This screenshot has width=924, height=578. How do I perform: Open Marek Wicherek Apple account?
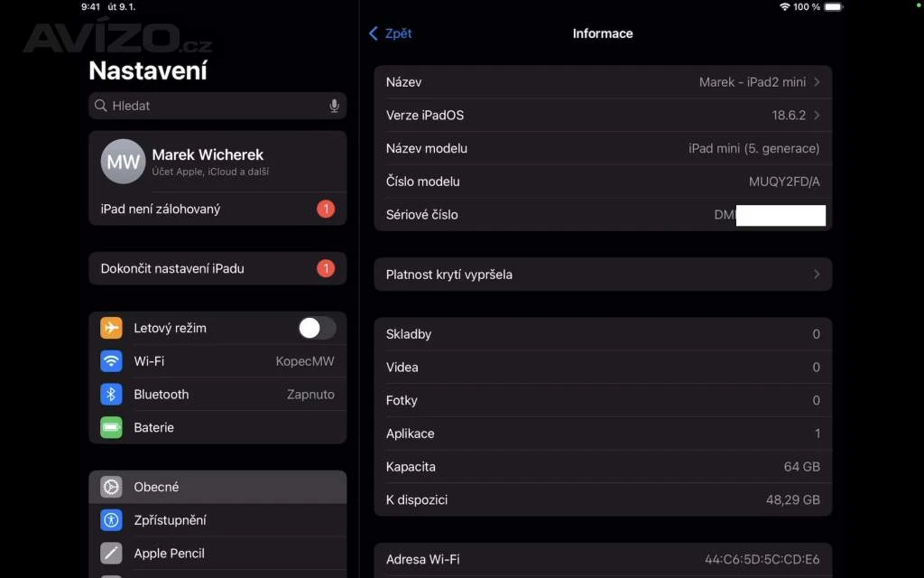(x=217, y=162)
